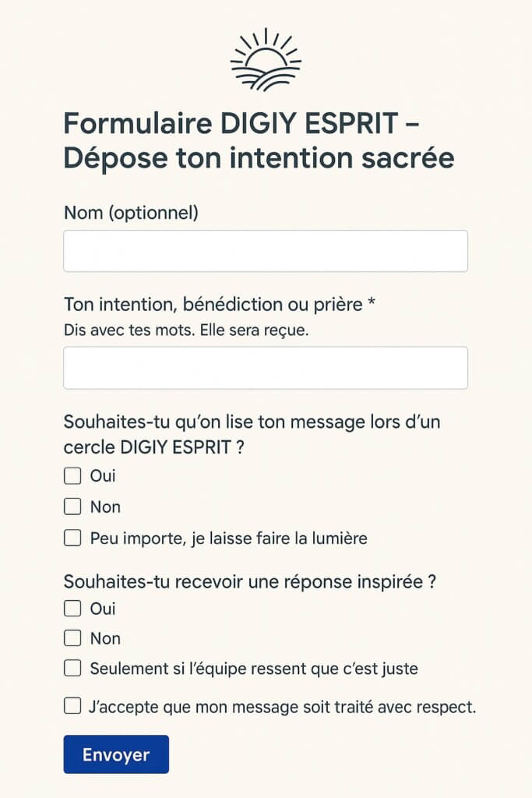Image resolution: width=532 pixels, height=798 pixels.
Task: Check the 'Seulement si l'équipe ressent' checkbox
Action: (x=72, y=668)
